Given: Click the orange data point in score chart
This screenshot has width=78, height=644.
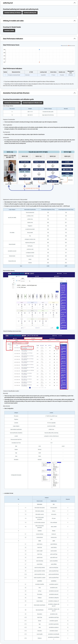Looking at the screenshot, I should pyautogui.click(x=39, y=62).
